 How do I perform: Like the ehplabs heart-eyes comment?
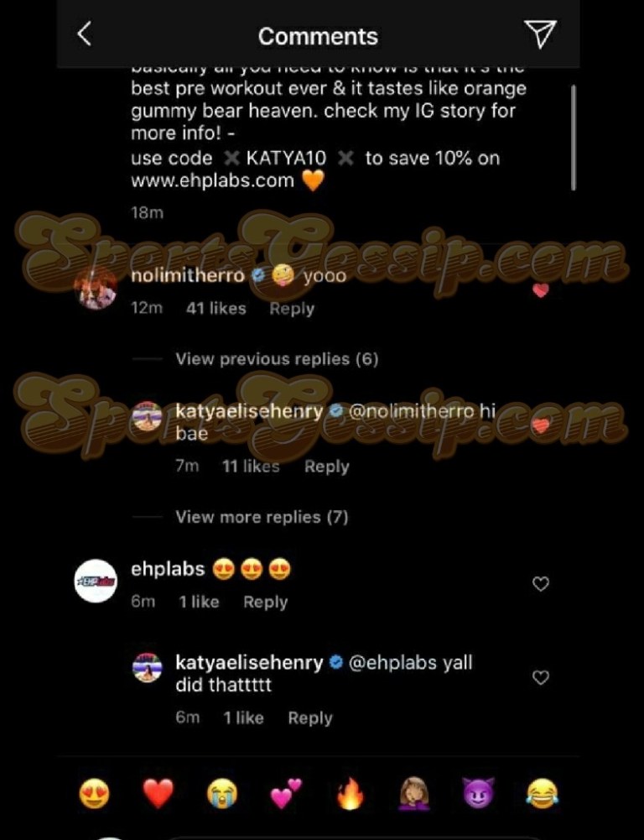pos(541,584)
